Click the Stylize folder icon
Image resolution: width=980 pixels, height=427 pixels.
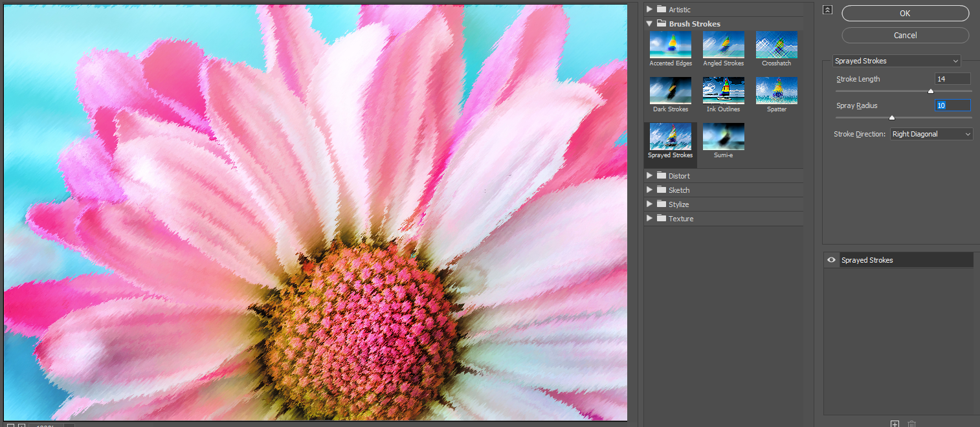pyautogui.click(x=662, y=204)
